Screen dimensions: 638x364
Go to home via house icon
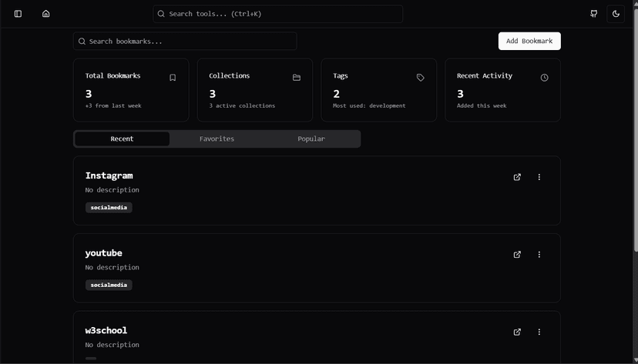click(x=46, y=14)
